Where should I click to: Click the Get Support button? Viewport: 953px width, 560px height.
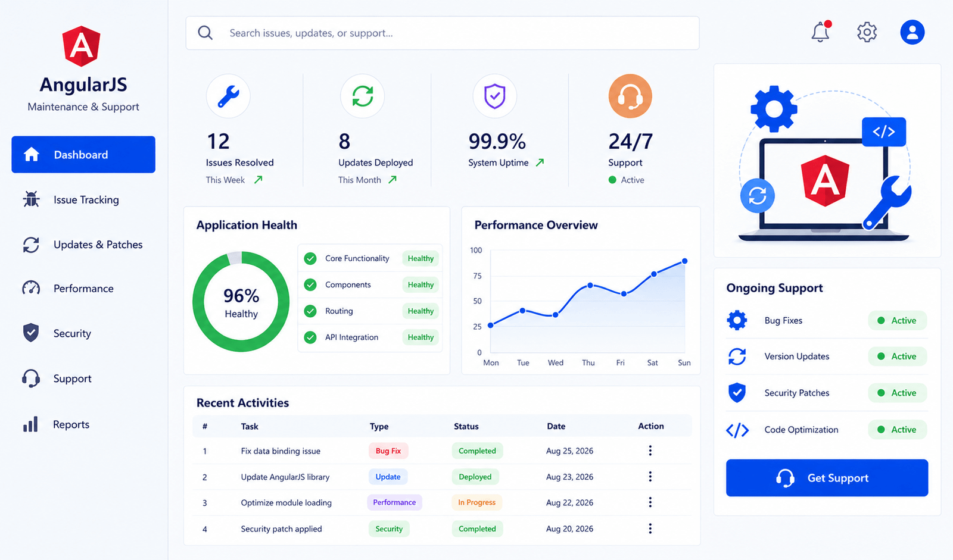pos(827,478)
